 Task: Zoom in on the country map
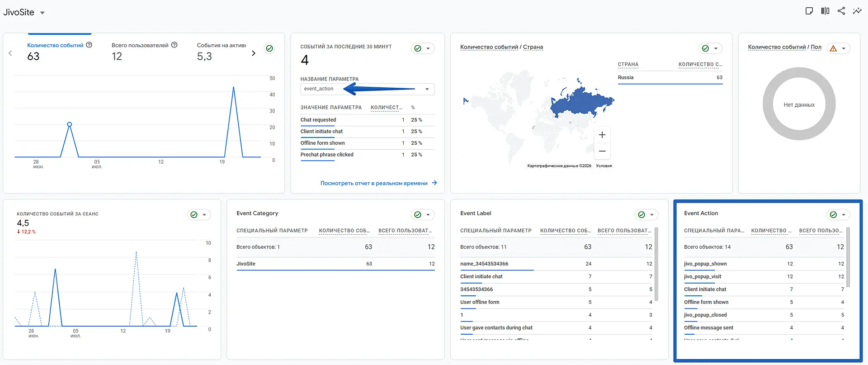coord(602,135)
